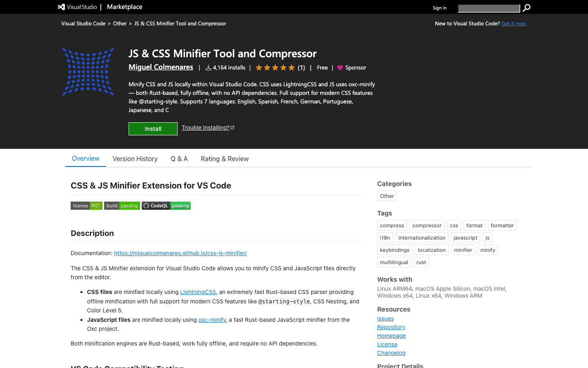Click the pink heart Sponsor icon
This screenshot has width=588, height=368.
tap(340, 68)
